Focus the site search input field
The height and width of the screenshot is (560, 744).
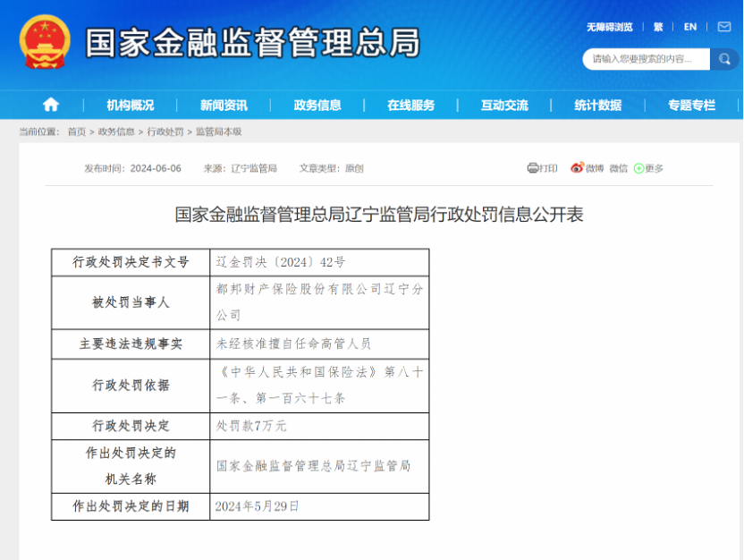click(x=647, y=59)
